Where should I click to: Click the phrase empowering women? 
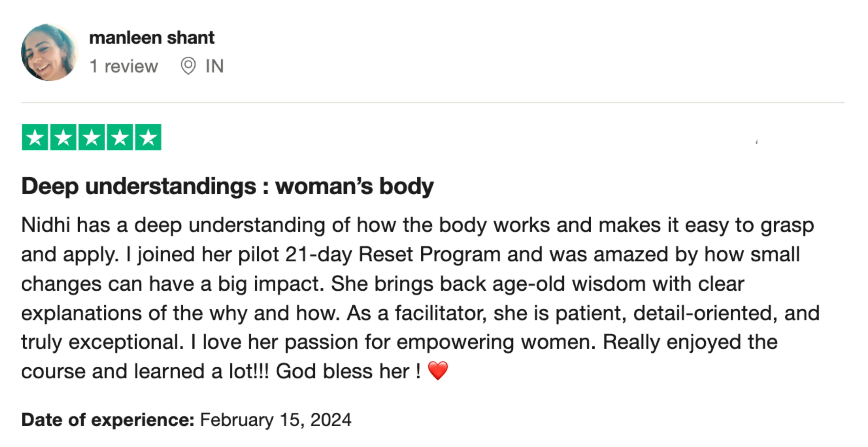click(x=496, y=342)
